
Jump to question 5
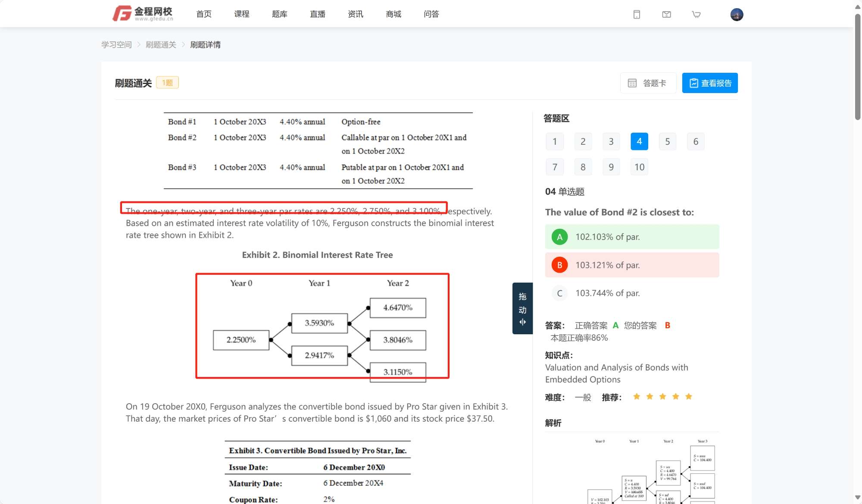[x=667, y=141]
